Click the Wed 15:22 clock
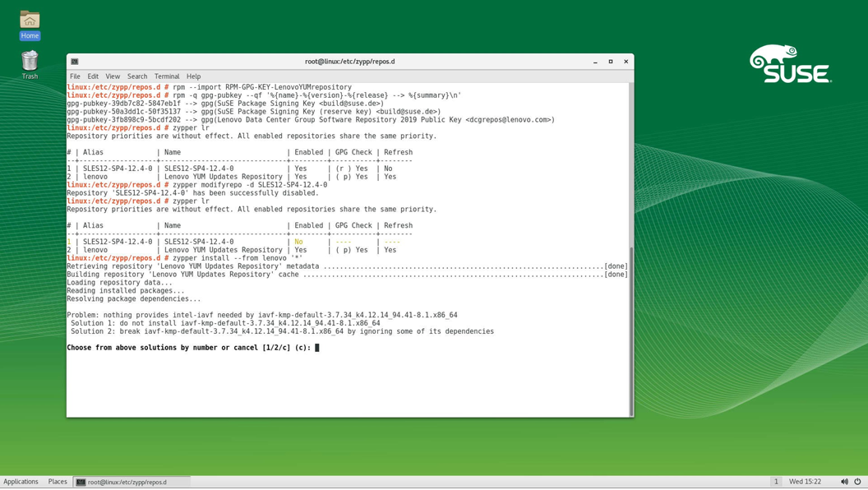This screenshot has width=868, height=490. pyautogui.click(x=805, y=482)
